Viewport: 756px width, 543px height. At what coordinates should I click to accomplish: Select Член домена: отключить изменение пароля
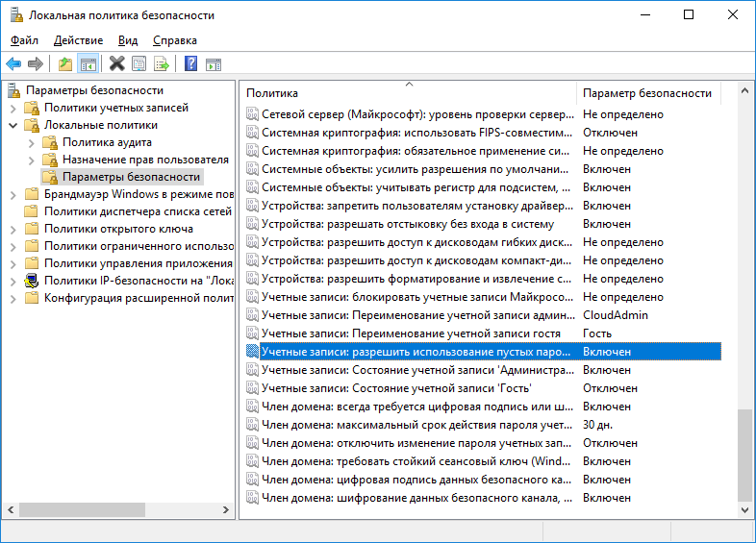click(x=483, y=443)
